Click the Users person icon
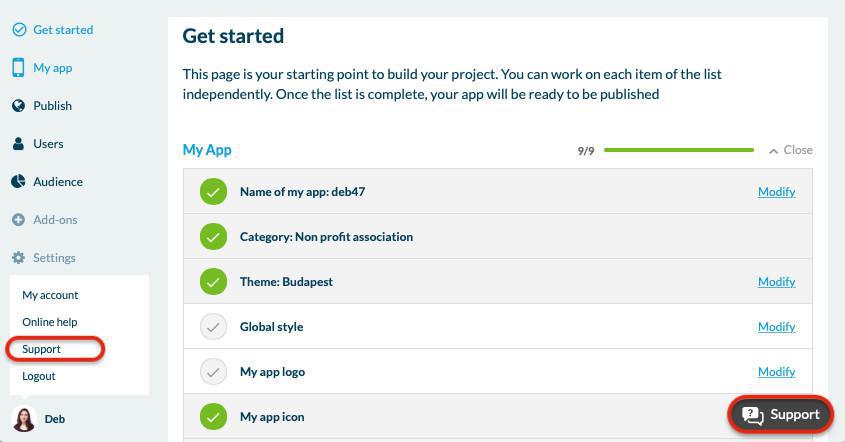The image size is (845, 442). coord(18,144)
